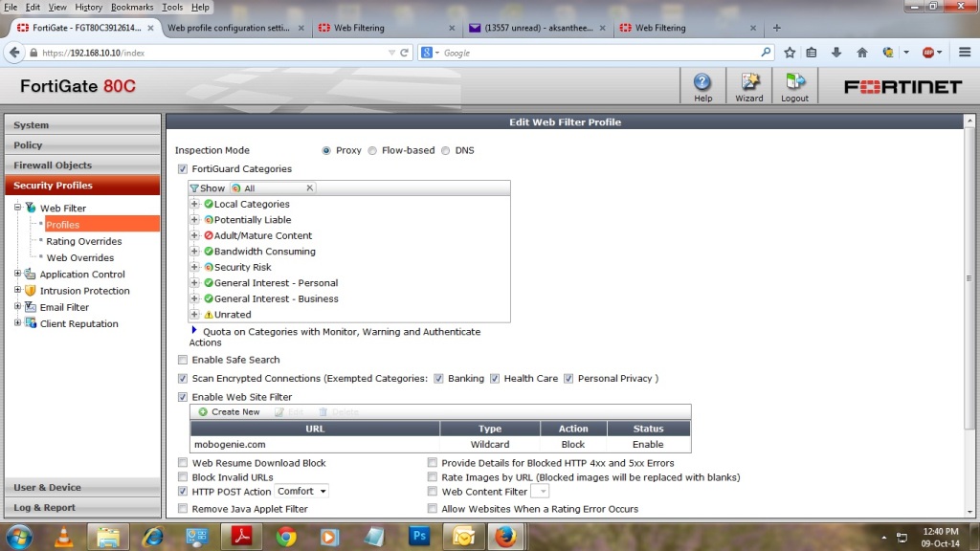The width and height of the screenshot is (980, 551).
Task: Open Web Overrides page
Action: click(x=80, y=257)
